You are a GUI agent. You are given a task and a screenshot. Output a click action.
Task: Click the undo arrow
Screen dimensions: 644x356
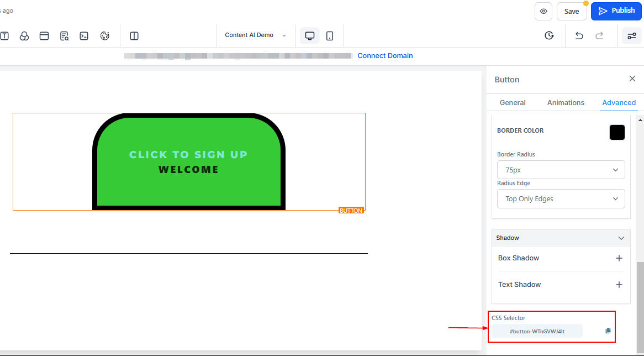click(579, 36)
